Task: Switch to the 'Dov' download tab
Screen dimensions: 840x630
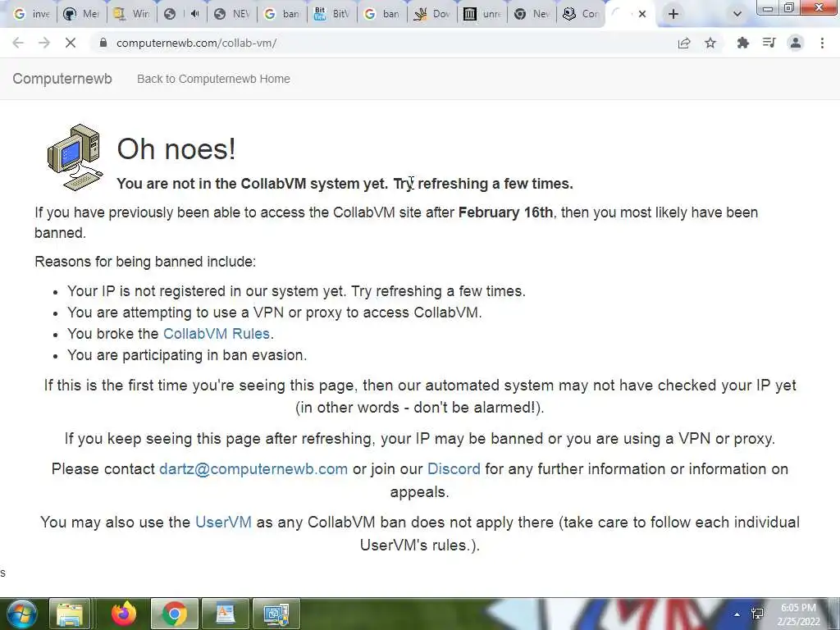Action: pos(431,14)
